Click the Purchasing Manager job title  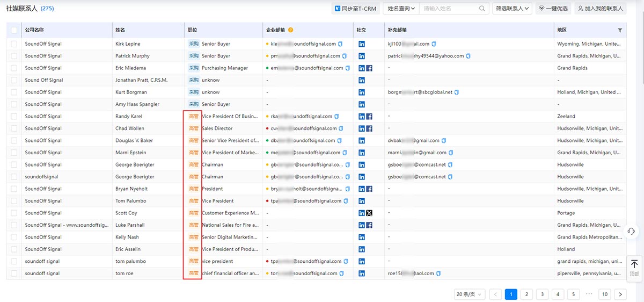click(x=225, y=68)
